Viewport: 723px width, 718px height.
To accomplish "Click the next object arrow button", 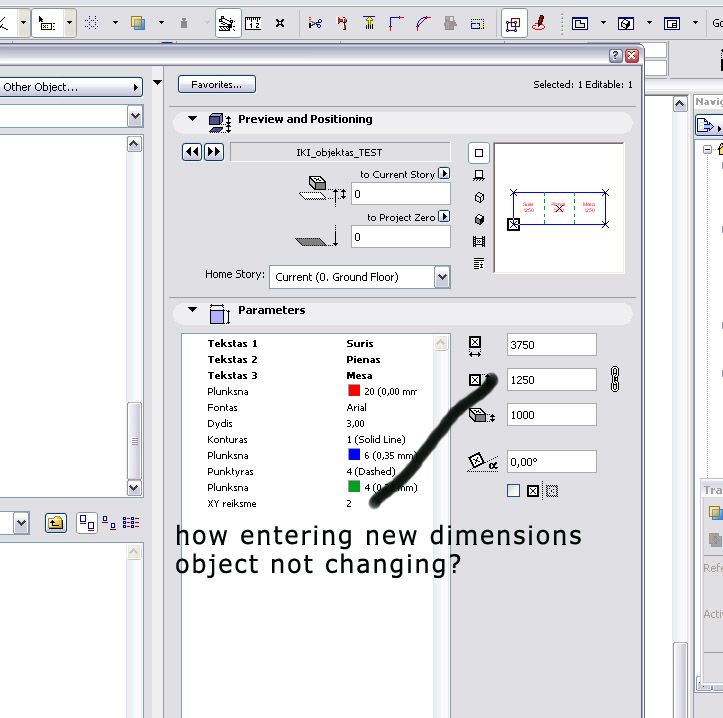I will (214, 152).
